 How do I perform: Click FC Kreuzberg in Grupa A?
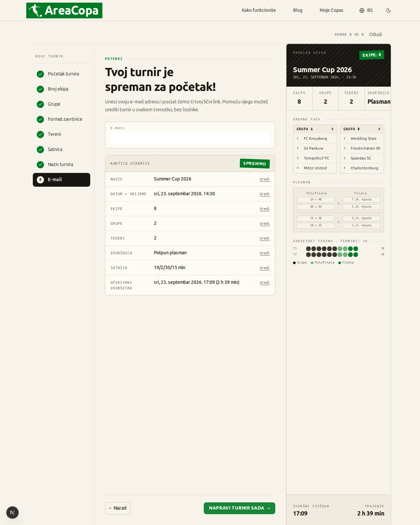[315, 138]
